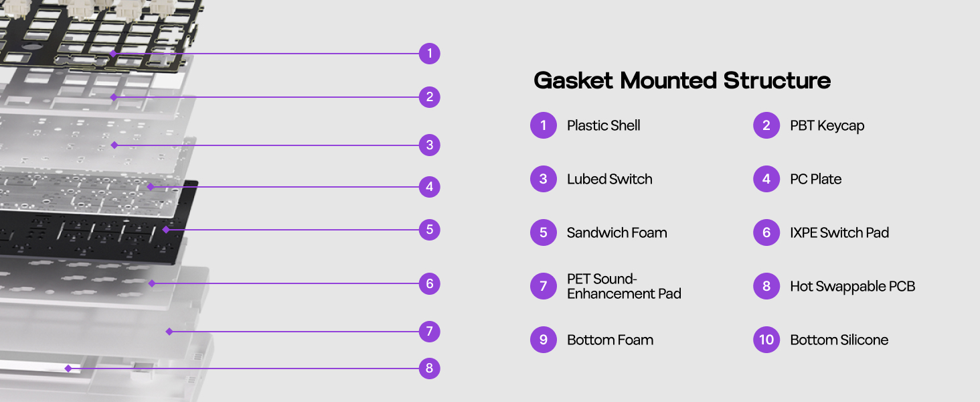This screenshot has height=402, width=980.
Task: Click callout marker 3 on the exploded diagram
Action: 430,145
